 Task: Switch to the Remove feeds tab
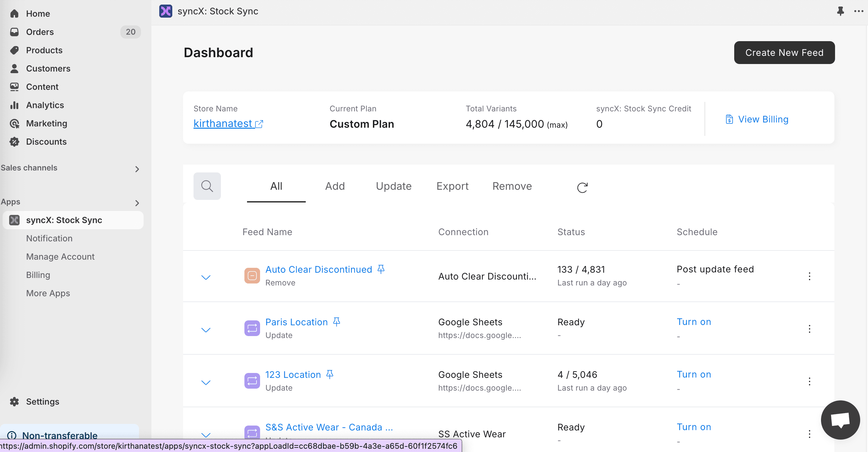[x=512, y=186]
